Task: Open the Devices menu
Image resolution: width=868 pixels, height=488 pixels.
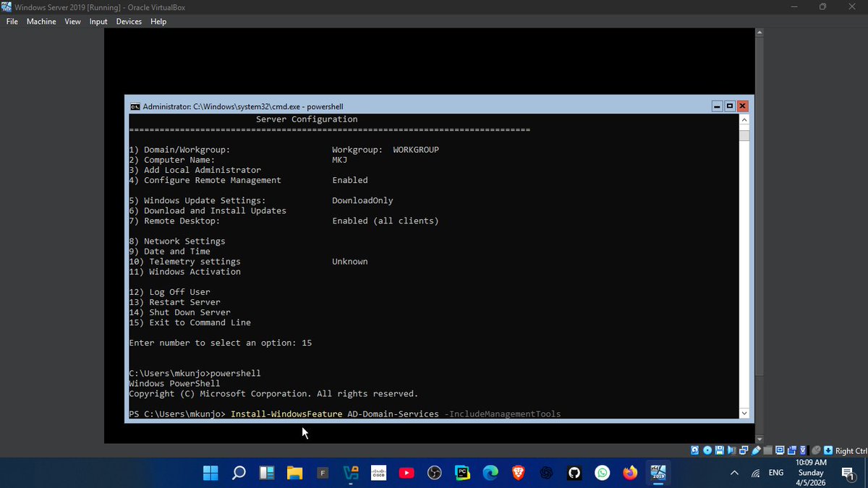Action: (x=129, y=22)
